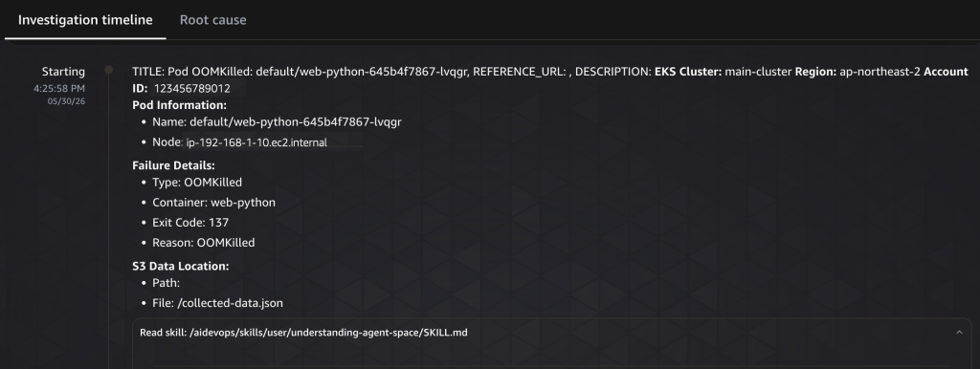Click the Type: OOMKilled line
This screenshot has height=369, width=980.
click(x=197, y=183)
